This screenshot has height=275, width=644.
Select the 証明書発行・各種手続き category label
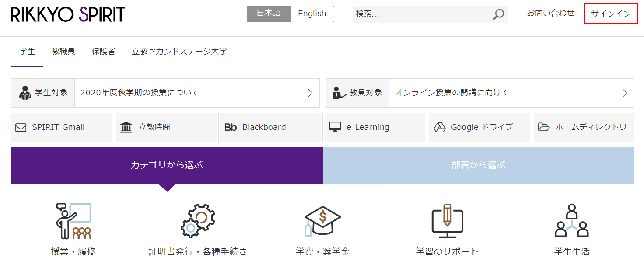click(x=198, y=252)
